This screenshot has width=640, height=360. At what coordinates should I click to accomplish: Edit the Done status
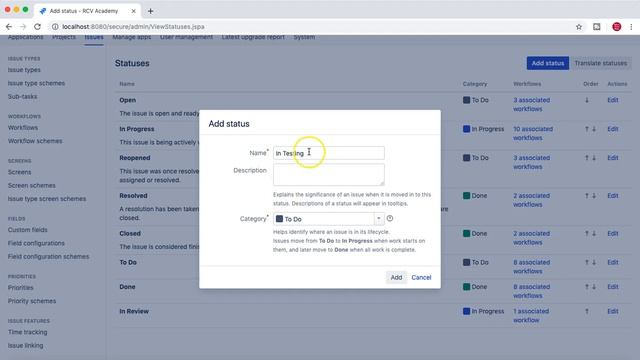(613, 287)
